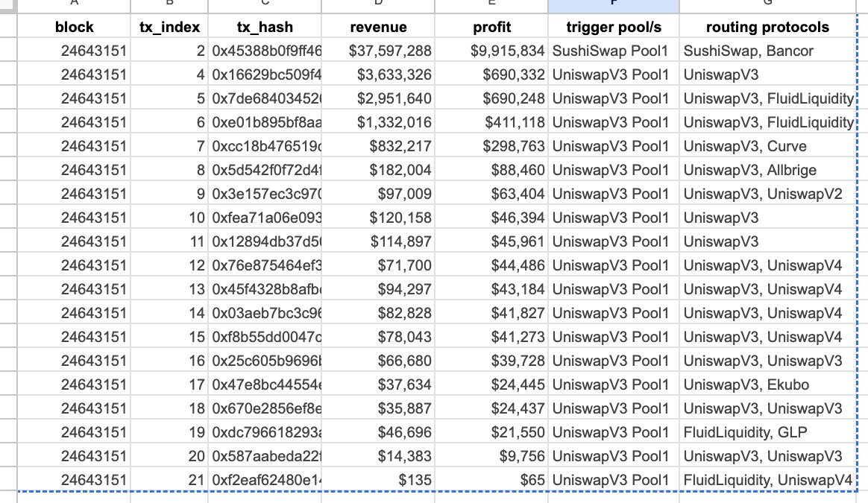Screen dimensions: 868x503
Task: Select the 'SushiSwap Pool1' cell
Action: [614, 51]
